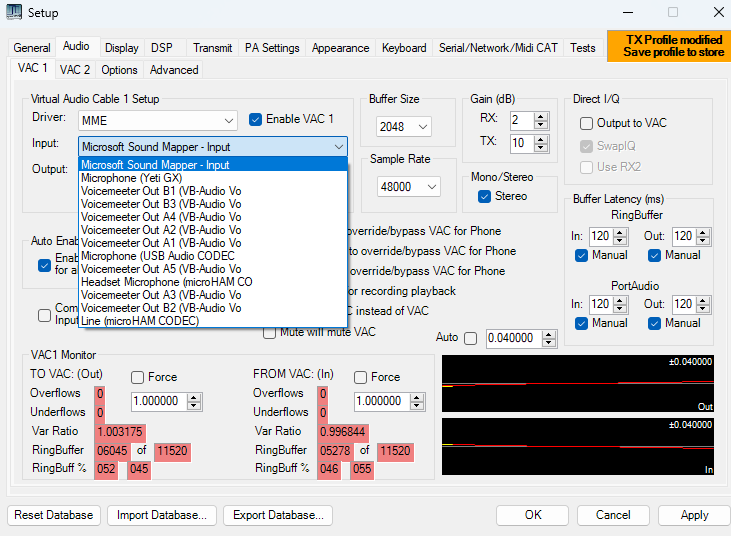
Task: Click the TX Profile modified banner
Action: point(669,46)
